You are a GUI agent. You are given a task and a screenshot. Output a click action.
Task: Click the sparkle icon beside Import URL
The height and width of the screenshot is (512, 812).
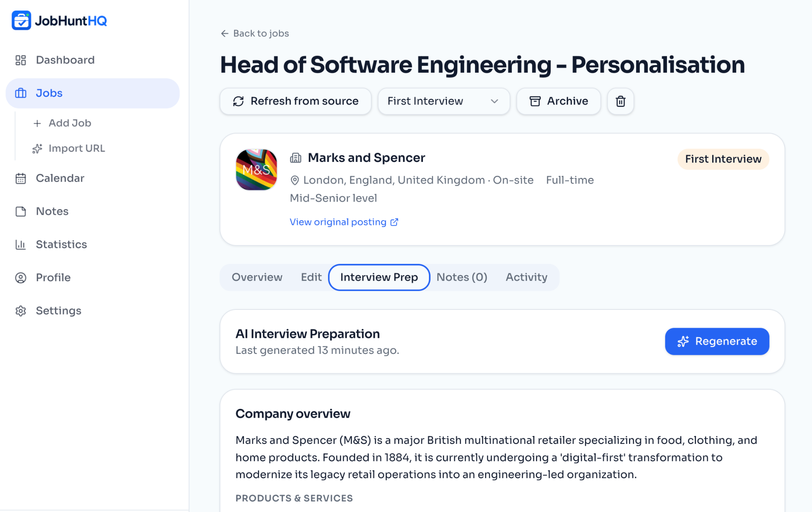pyautogui.click(x=37, y=148)
